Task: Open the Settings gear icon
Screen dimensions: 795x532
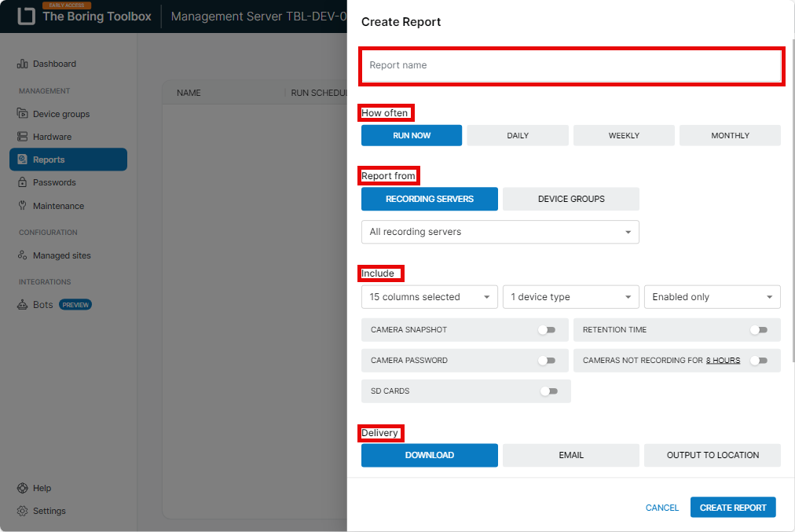Action: [23, 511]
